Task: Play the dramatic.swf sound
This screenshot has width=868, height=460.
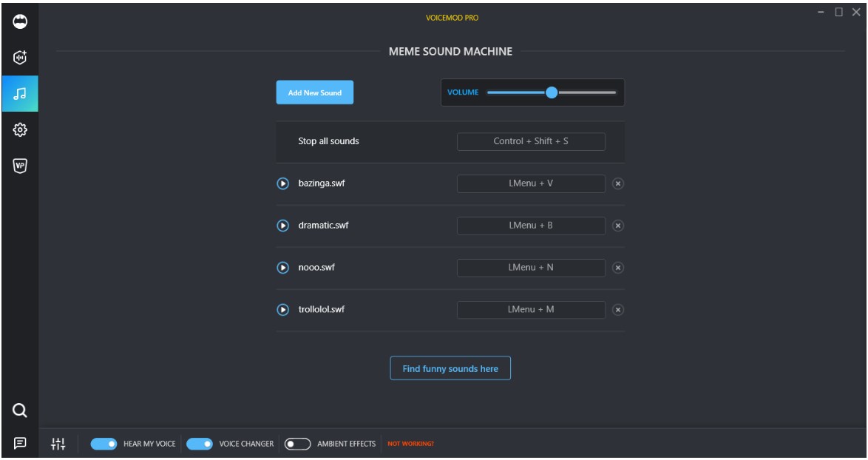Action: 283,226
